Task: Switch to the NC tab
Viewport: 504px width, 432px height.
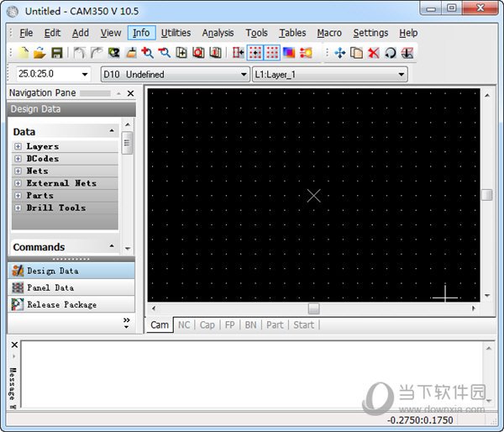Action: point(183,324)
